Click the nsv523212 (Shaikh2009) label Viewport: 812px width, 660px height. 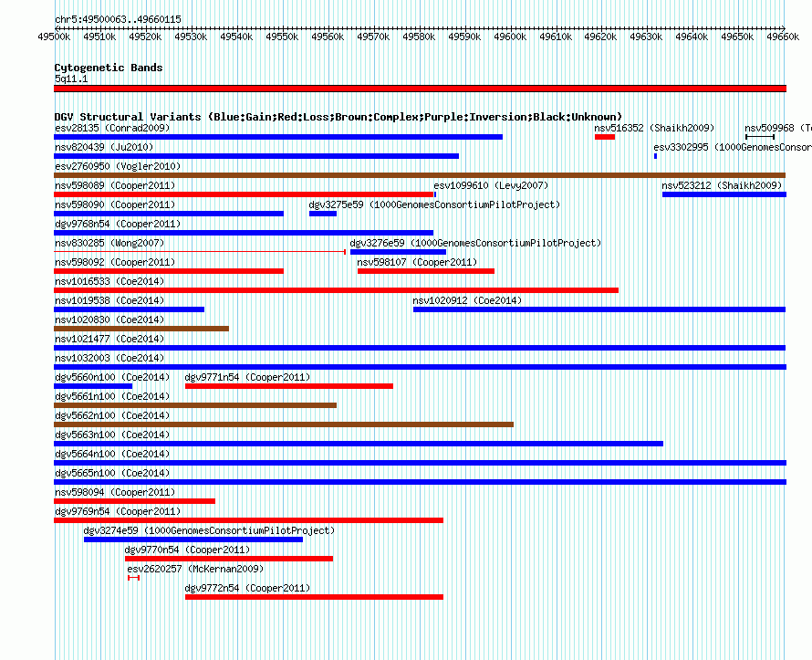722,185
